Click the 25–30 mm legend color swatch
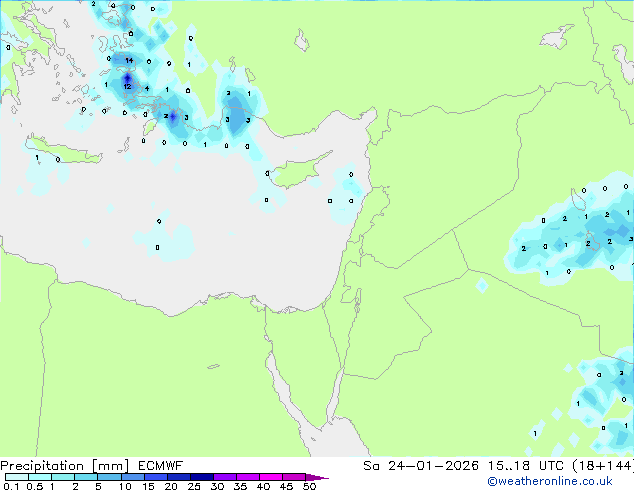Image resolution: width=634 pixels, height=490 pixels. (201, 477)
